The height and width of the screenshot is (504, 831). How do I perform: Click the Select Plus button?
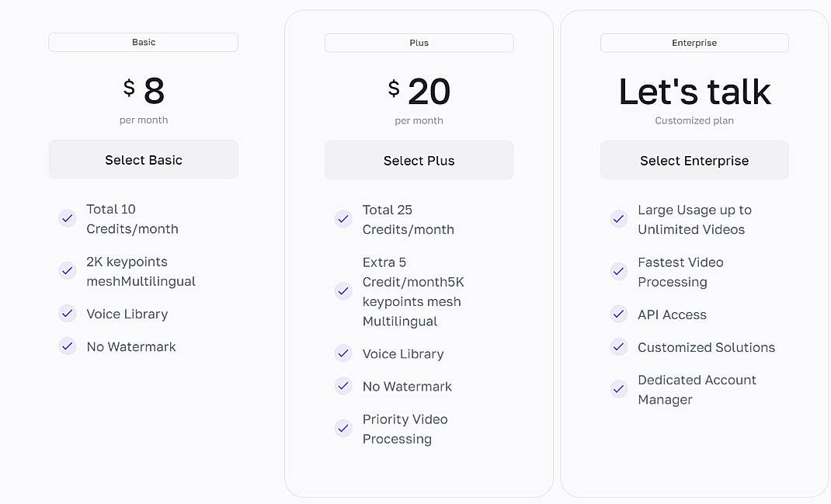[x=419, y=160]
